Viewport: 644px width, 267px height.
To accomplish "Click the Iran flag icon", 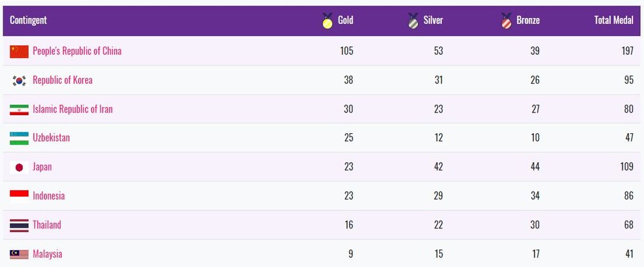I will (19, 109).
